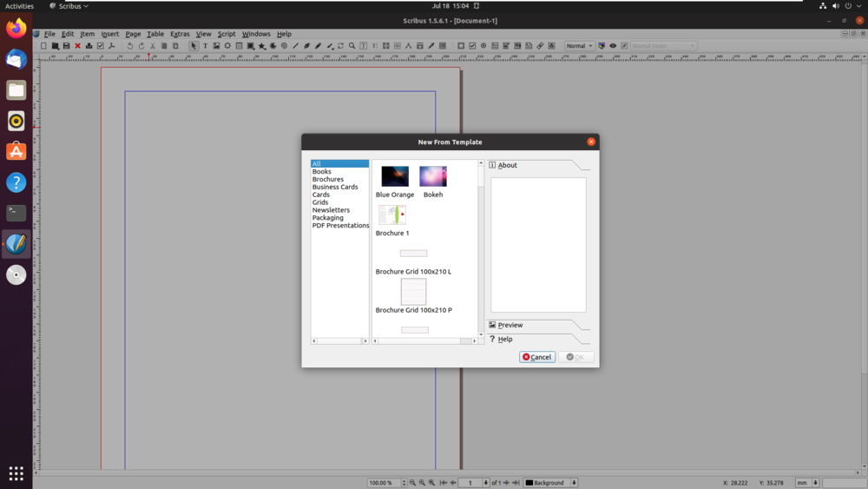This screenshot has height=489, width=868.
Task: Select the Brochures category
Action: [328, 179]
